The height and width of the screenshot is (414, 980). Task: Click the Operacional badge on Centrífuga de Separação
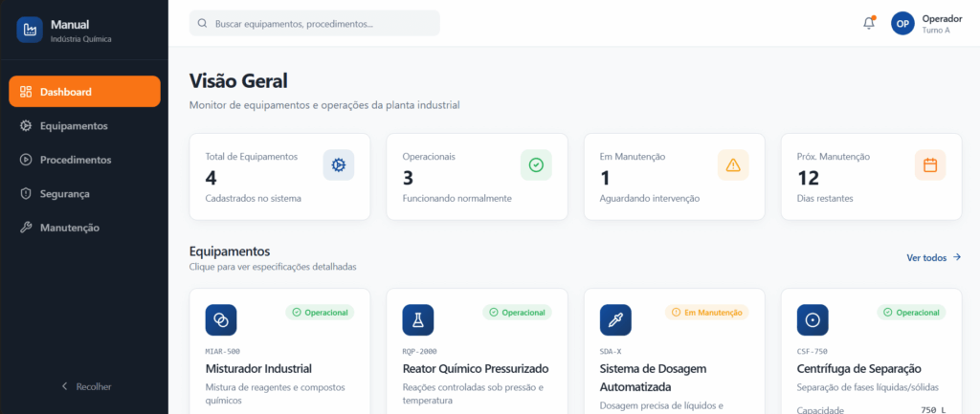[912, 313]
